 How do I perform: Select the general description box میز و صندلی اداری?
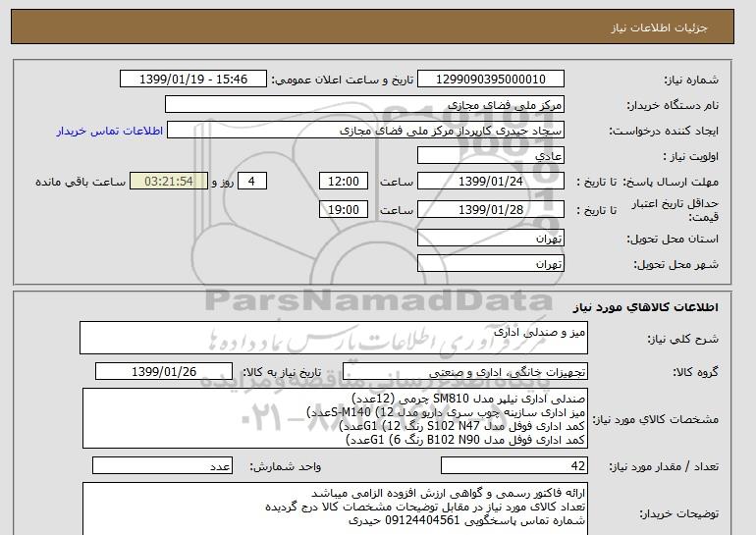(334, 338)
